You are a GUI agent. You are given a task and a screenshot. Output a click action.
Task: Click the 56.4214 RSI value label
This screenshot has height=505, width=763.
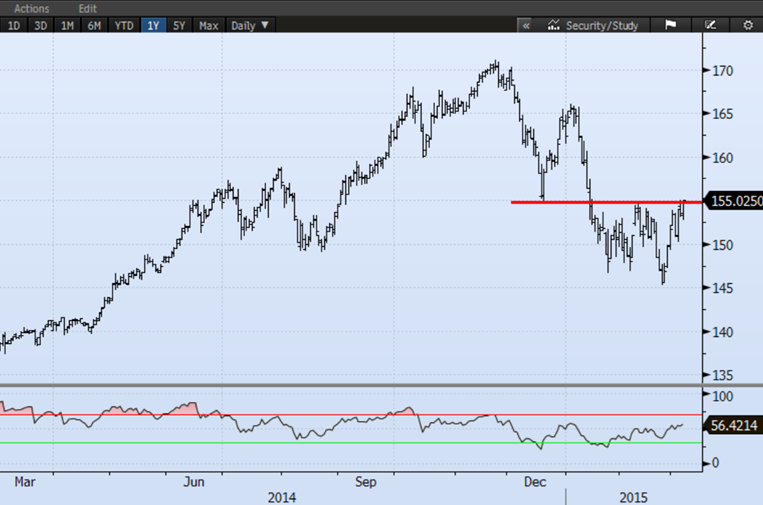[x=735, y=425]
